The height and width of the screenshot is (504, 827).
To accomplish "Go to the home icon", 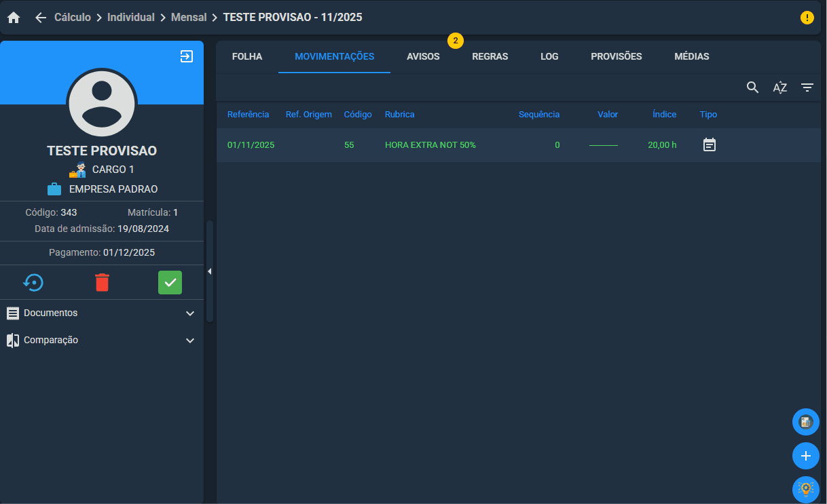I will 14,18.
